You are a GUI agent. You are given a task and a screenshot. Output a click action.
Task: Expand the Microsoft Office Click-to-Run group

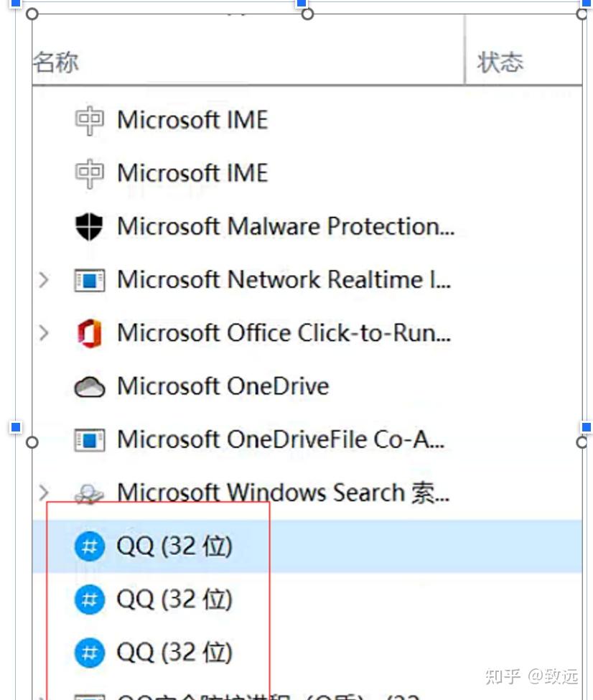44,333
